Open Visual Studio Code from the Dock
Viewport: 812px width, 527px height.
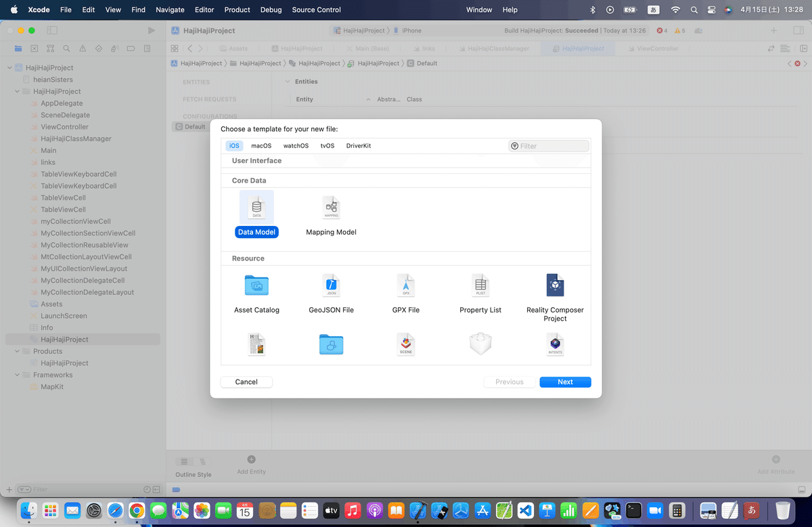(526, 509)
